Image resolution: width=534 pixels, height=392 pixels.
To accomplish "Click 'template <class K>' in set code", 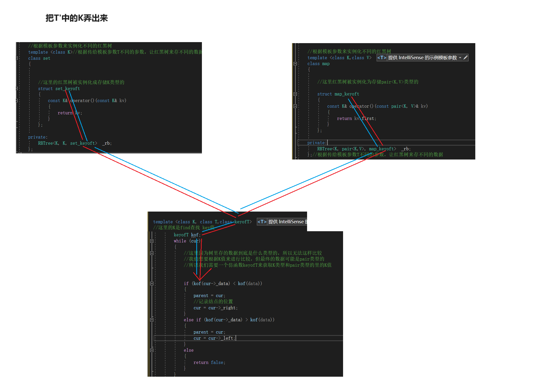I will (50, 52).
